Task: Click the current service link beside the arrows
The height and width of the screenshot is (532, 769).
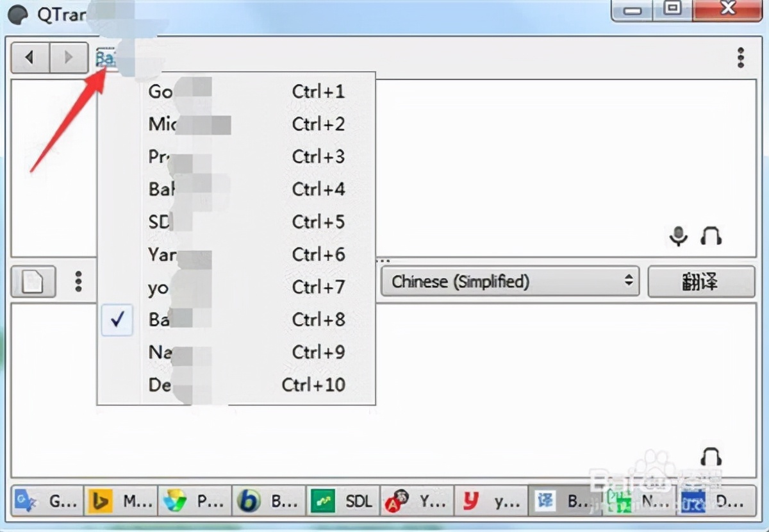Action: click(106, 59)
